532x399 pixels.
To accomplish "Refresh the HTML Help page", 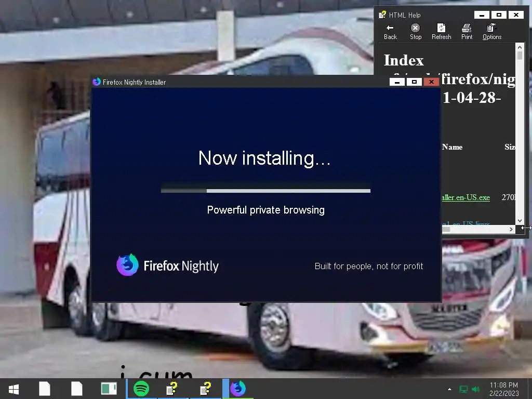I will click(441, 32).
